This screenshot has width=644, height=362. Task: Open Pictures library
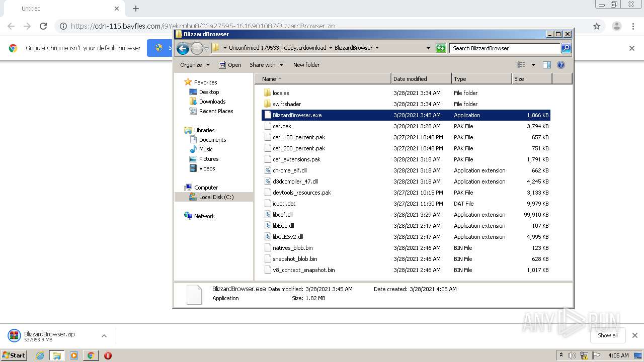pos(209,159)
